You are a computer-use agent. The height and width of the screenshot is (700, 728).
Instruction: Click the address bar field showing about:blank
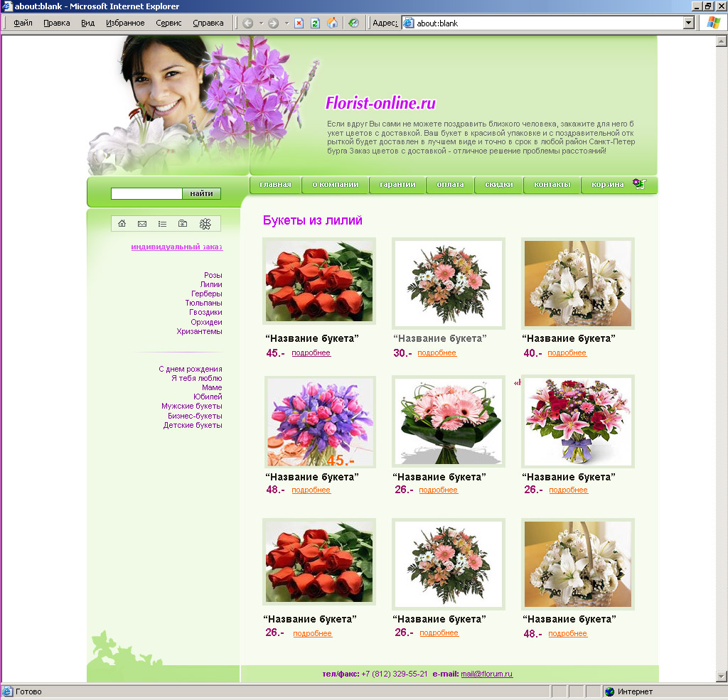(x=548, y=23)
